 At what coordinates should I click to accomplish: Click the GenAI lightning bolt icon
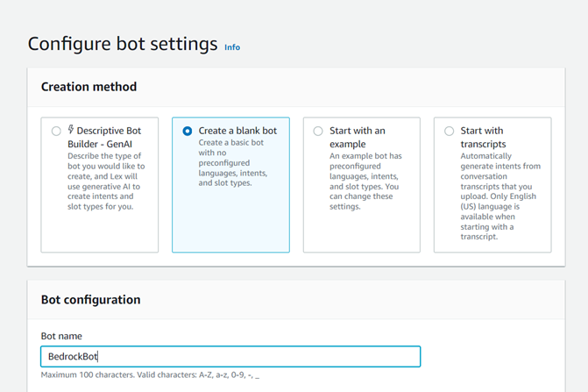pyautogui.click(x=71, y=130)
